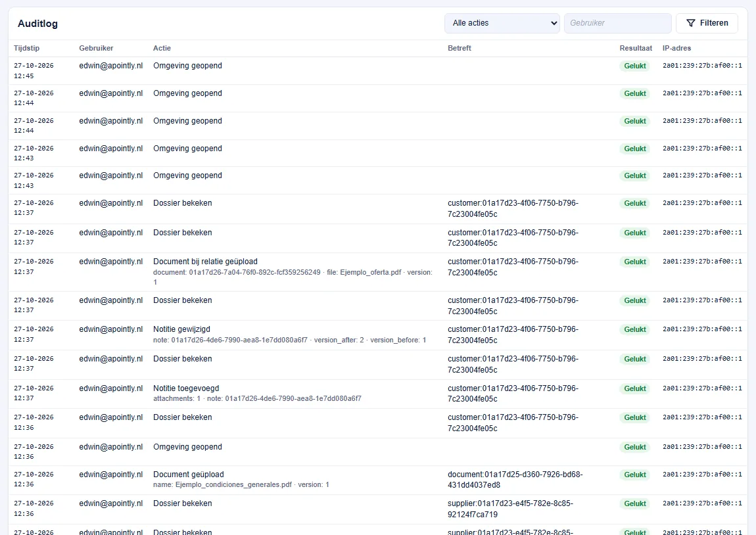
Task: Focus the Gebruiker filter input field
Action: click(x=618, y=23)
